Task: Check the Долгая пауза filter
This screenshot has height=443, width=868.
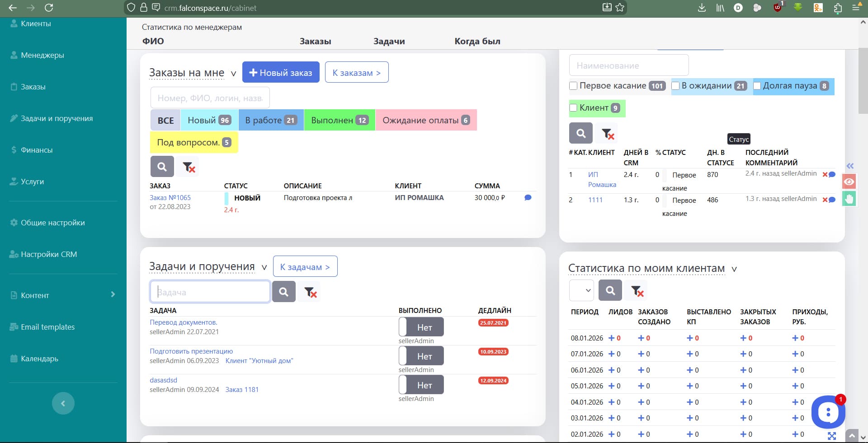Action: pos(757,86)
